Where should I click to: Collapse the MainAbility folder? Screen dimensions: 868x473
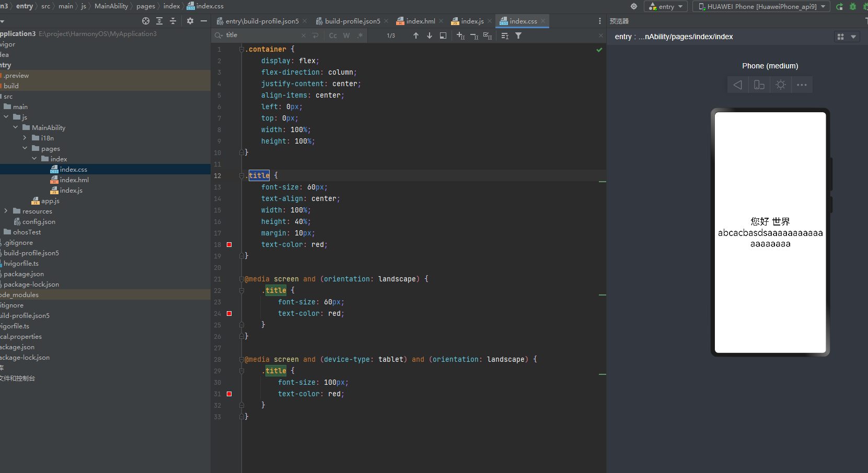[x=16, y=127]
